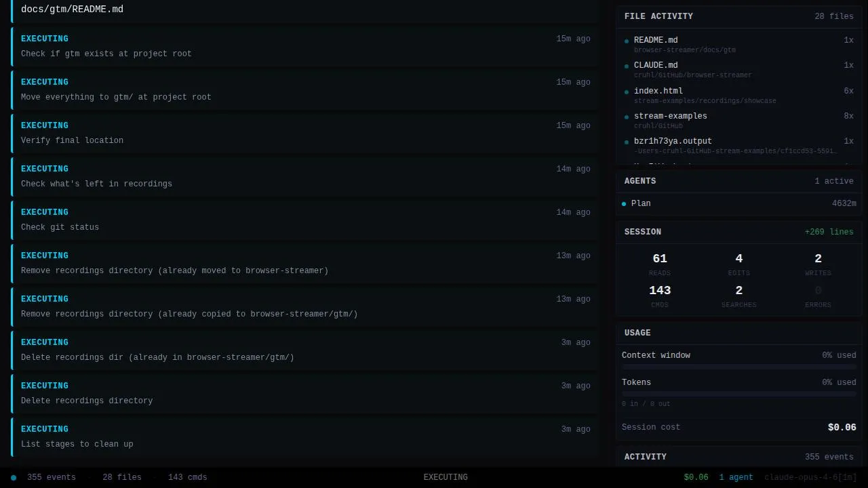Click the docs/gtm/README.md path at top

coord(72,9)
